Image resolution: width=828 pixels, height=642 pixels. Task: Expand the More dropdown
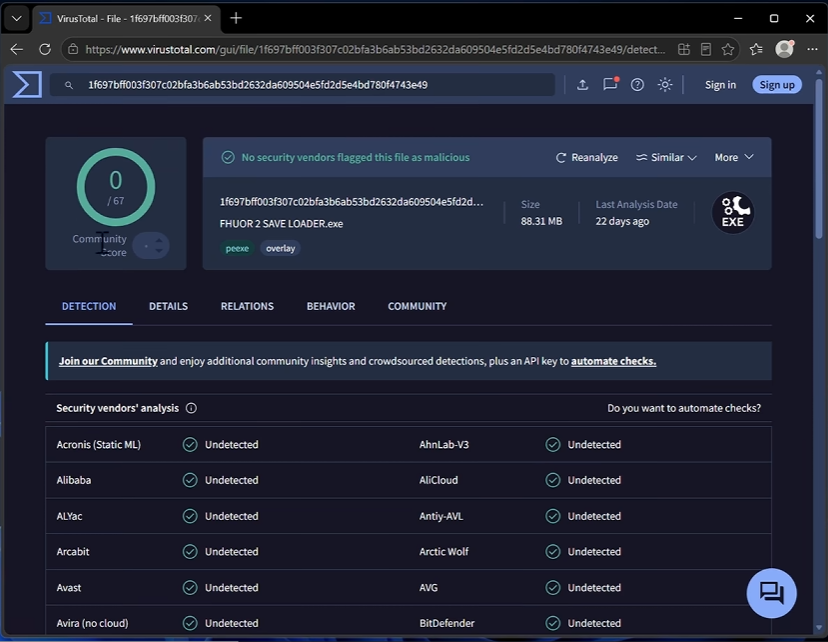(x=734, y=157)
